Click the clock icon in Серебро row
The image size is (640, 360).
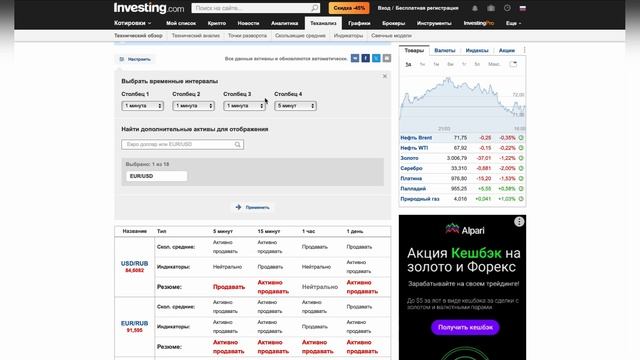[521, 169]
